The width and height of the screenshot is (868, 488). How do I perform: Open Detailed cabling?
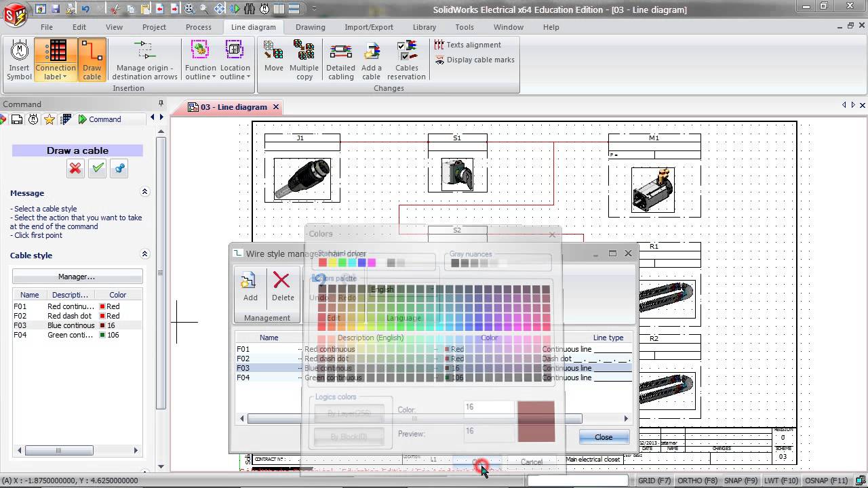[340, 60]
